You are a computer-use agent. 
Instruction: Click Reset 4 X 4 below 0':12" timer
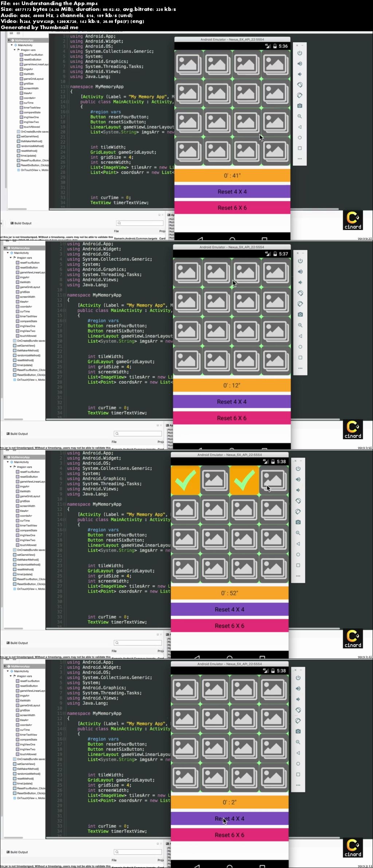click(232, 402)
